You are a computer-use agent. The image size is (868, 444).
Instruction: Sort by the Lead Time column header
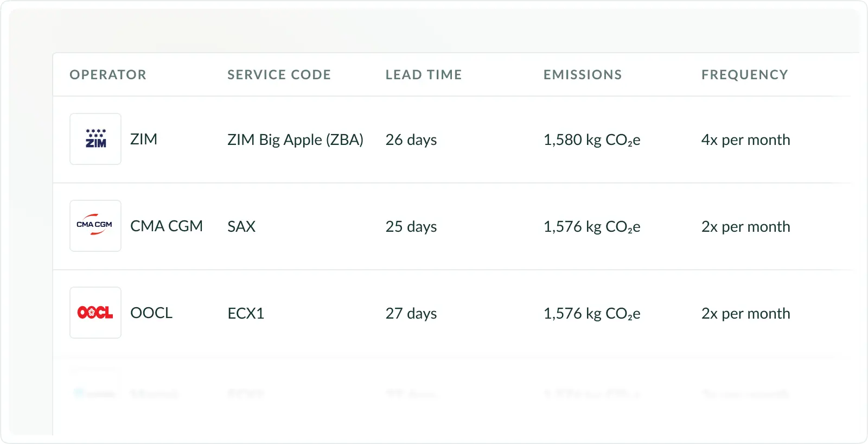424,75
